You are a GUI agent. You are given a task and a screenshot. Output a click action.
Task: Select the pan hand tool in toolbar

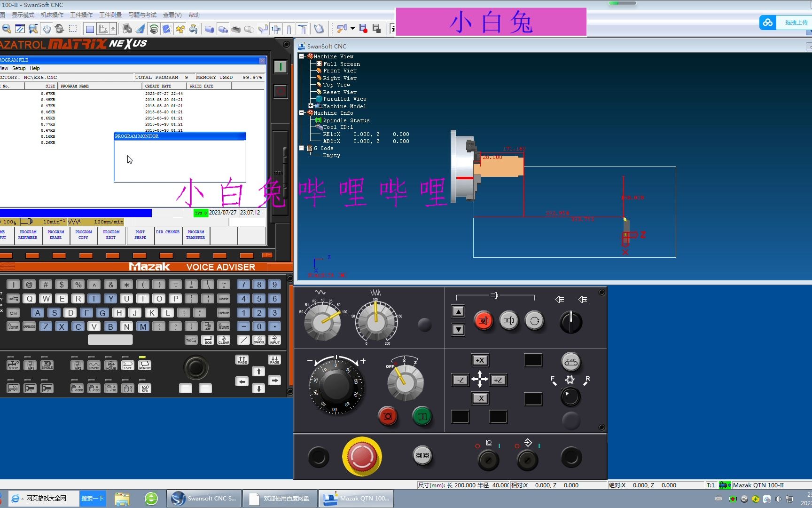pyautogui.click(x=47, y=29)
